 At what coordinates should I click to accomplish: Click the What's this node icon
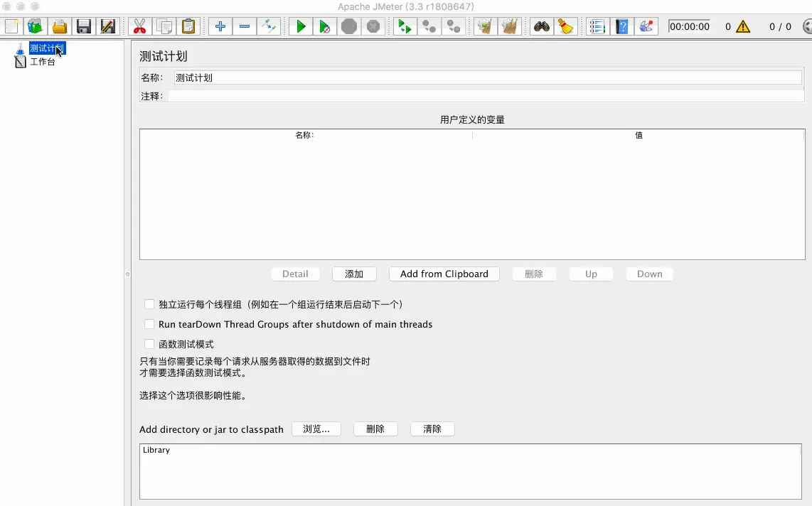[646, 26]
